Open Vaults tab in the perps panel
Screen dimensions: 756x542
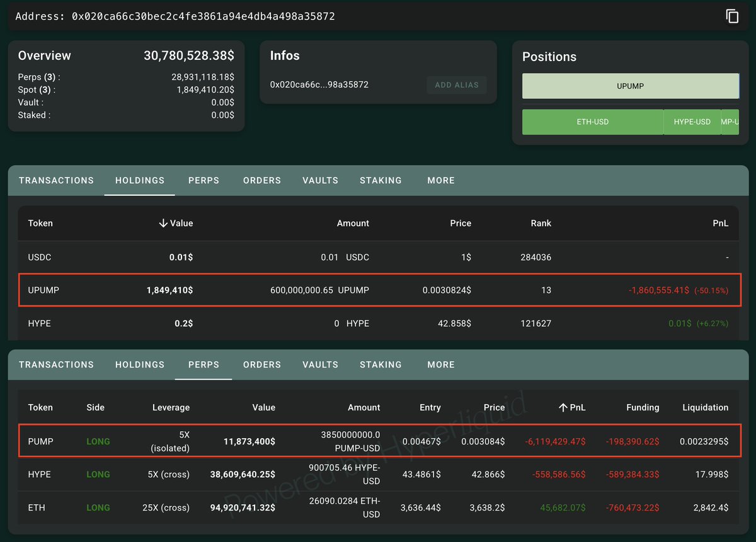pos(320,364)
